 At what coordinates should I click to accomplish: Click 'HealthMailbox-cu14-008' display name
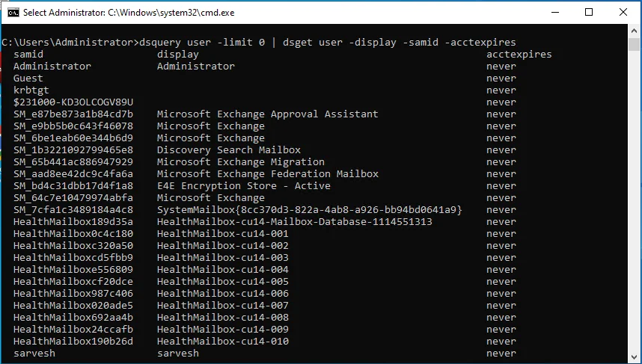[x=223, y=318]
